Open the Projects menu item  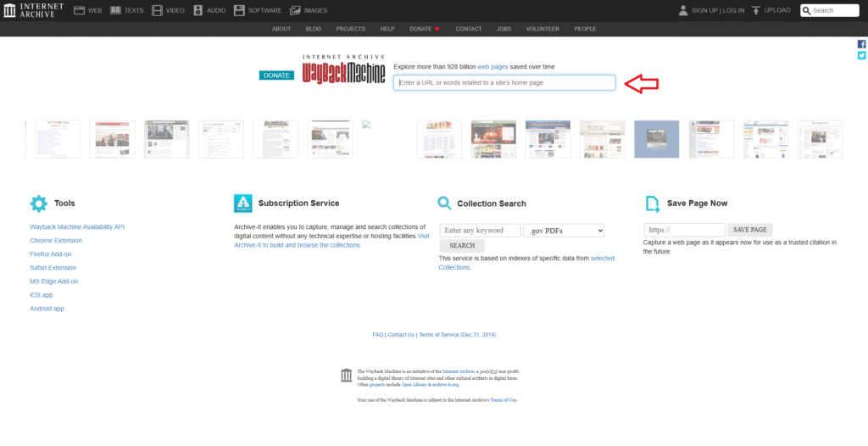tap(350, 29)
